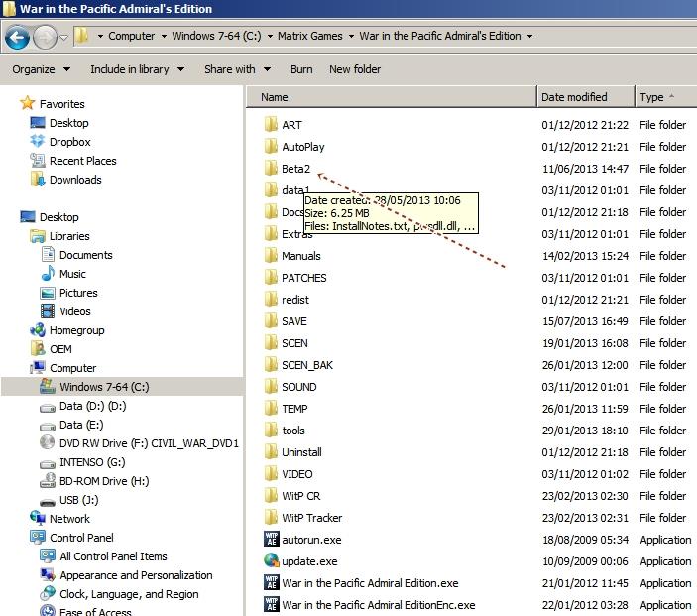Open Data (E:) drive

coord(71,425)
